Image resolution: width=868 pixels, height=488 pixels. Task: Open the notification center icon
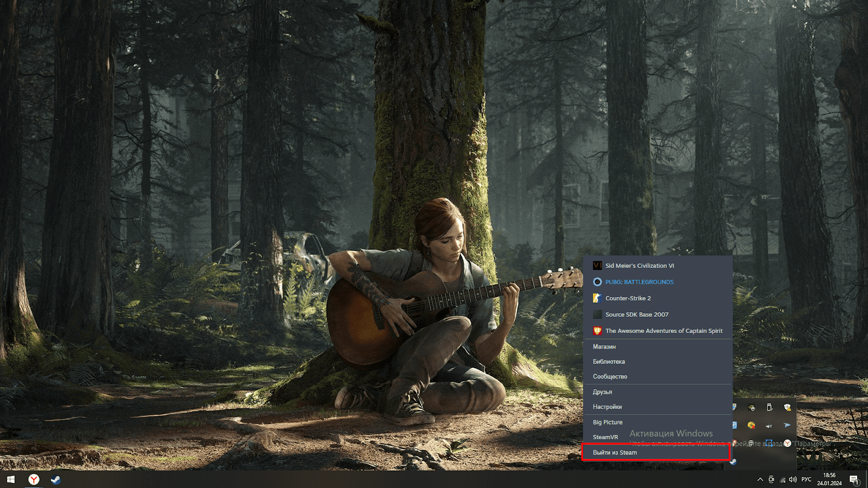point(854,479)
